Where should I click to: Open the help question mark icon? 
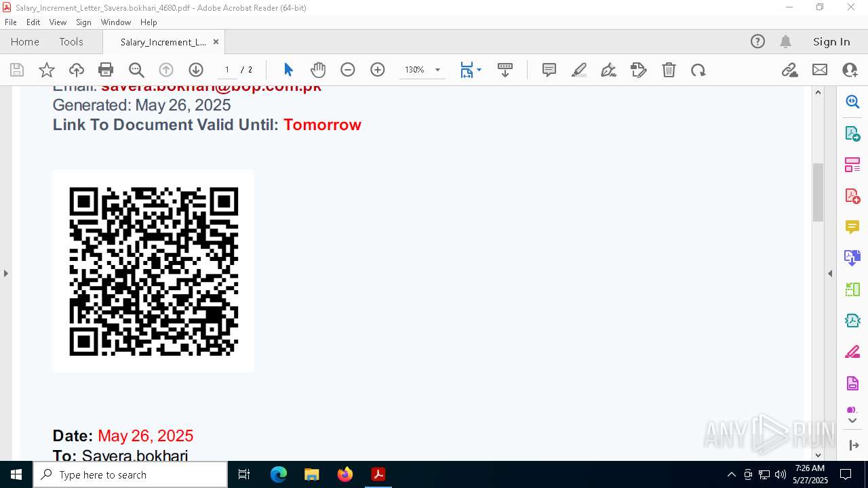[757, 41]
